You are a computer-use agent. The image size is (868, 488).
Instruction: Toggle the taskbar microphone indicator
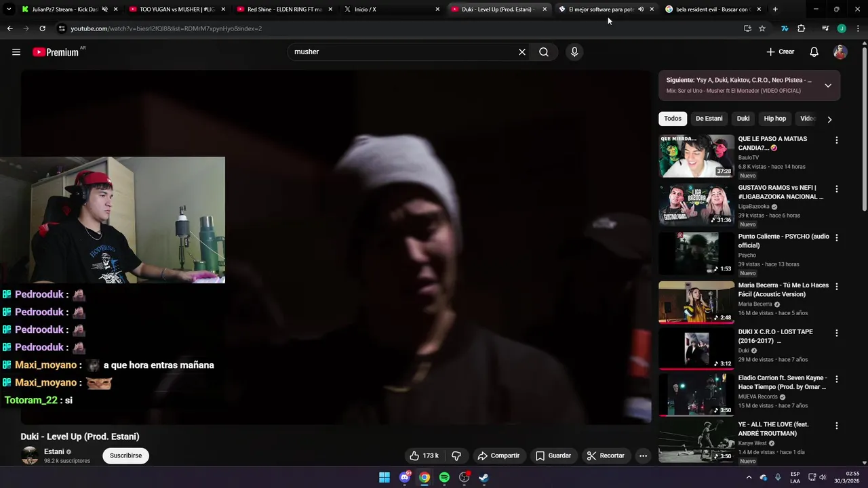778,477
